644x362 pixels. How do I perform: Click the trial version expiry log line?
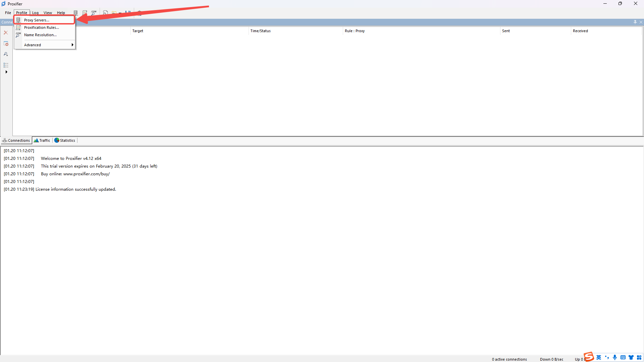99,166
